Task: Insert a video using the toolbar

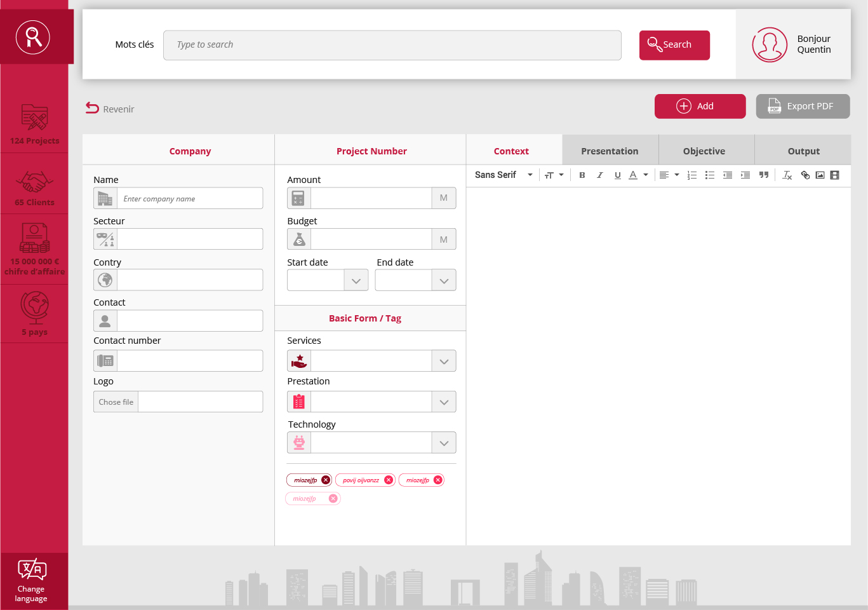Action: coord(834,175)
